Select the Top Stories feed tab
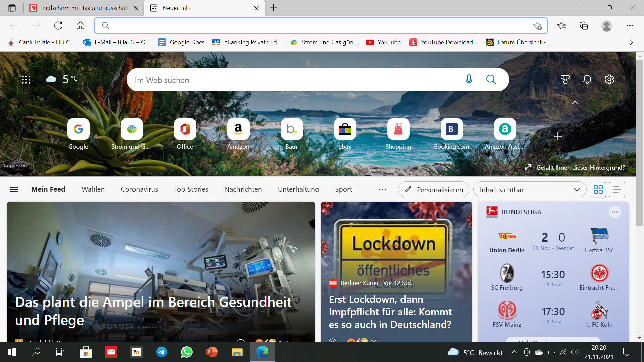Viewport: 644px width, 362px height. tap(191, 189)
